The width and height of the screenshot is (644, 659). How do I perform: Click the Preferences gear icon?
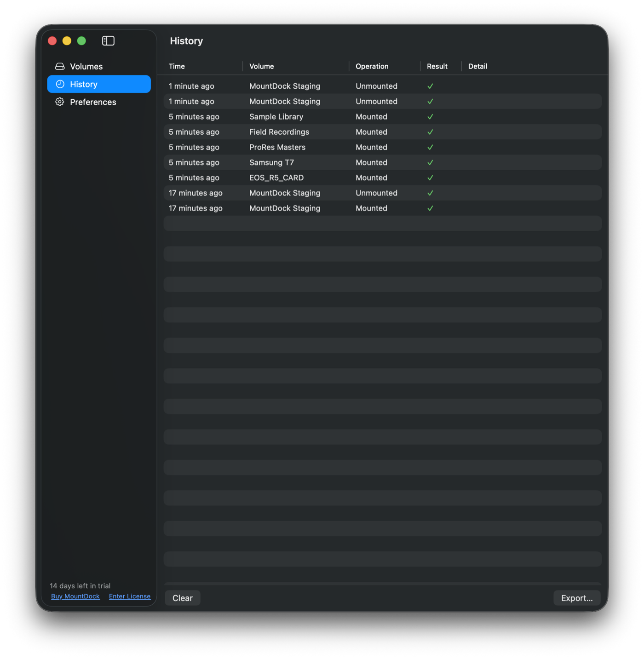coord(60,102)
